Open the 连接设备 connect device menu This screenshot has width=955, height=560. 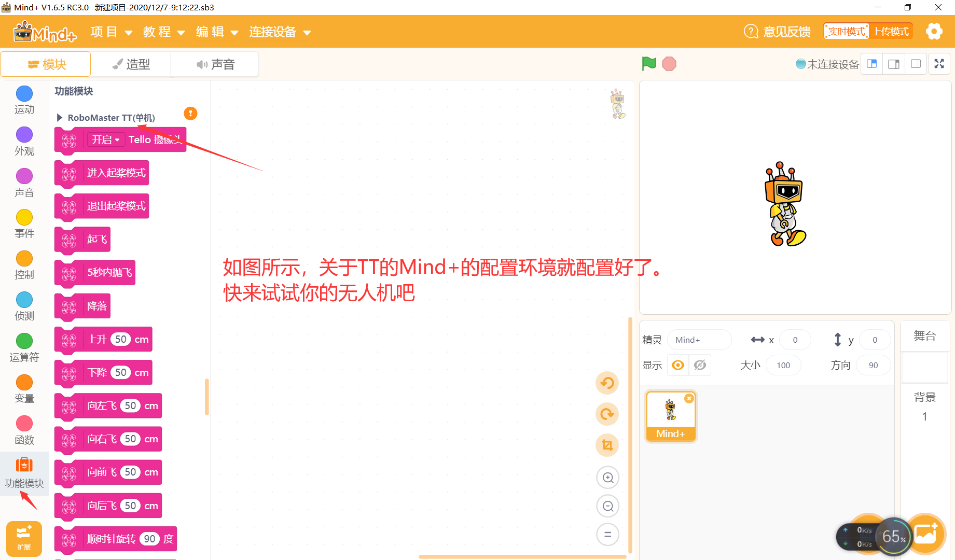[280, 32]
